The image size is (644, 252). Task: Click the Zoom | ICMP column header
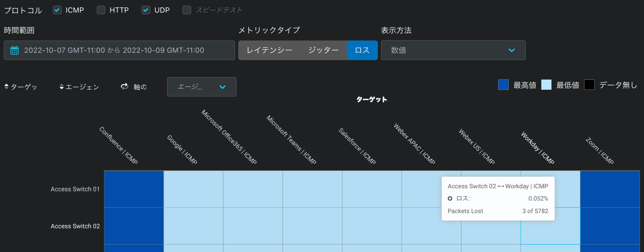click(x=600, y=151)
